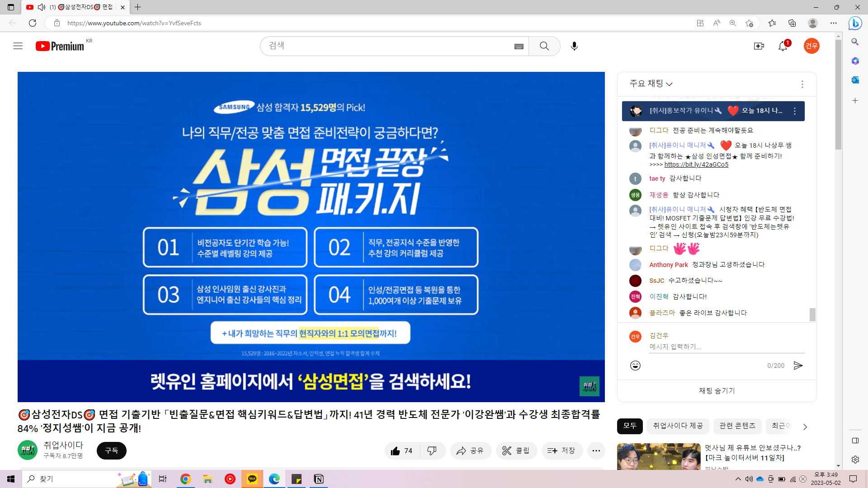
Task: Open the Bing sidebar button
Action: pyautogui.click(x=855, y=23)
